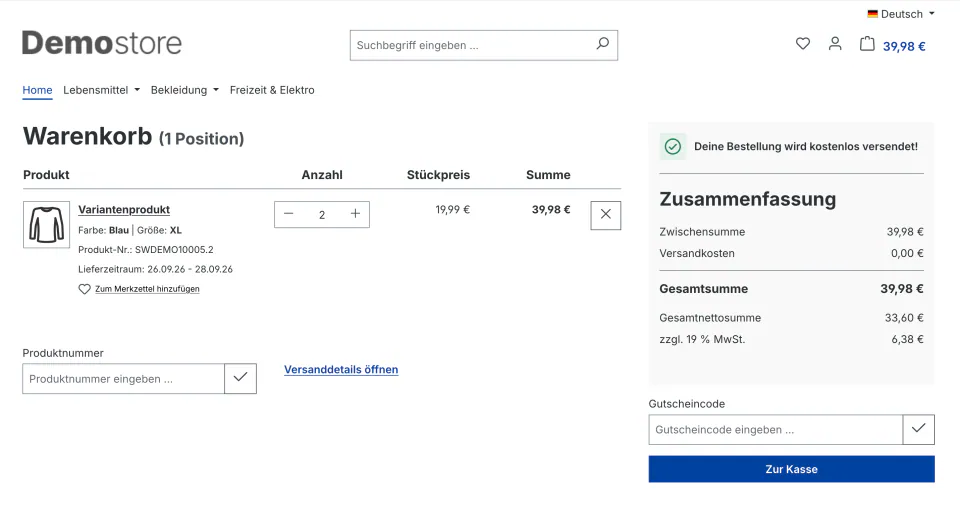Click the heart icon beside Zum Merkzettel hinzufügen
The height and width of the screenshot is (508, 960).
tap(84, 289)
